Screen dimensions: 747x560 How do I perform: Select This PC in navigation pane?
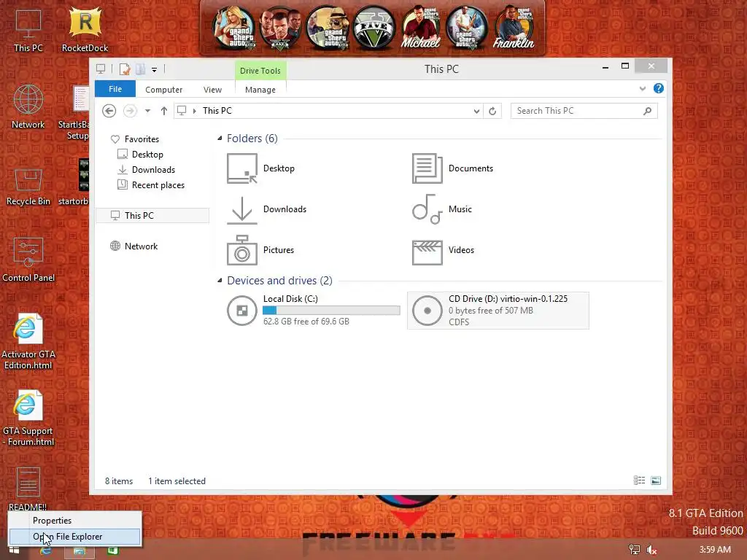(x=152, y=216)
